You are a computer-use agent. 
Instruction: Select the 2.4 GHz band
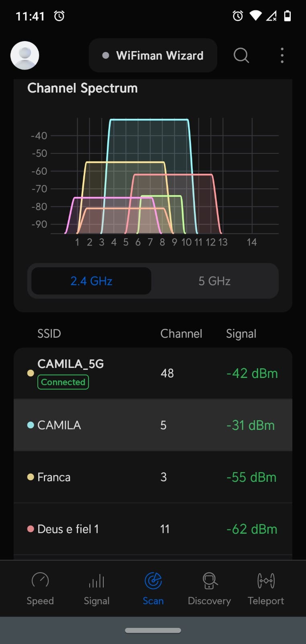(91, 281)
